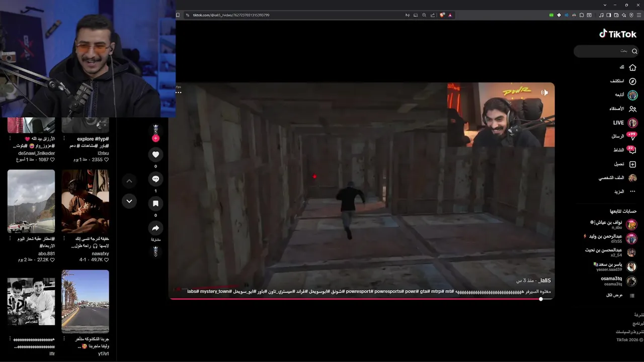Like the nawafxy video with 49.7K heart

pyautogui.click(x=106, y=260)
